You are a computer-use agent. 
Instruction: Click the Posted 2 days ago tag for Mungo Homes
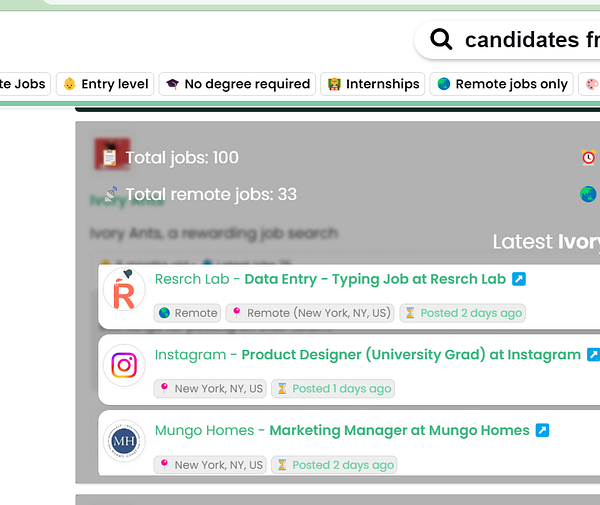pos(334,465)
